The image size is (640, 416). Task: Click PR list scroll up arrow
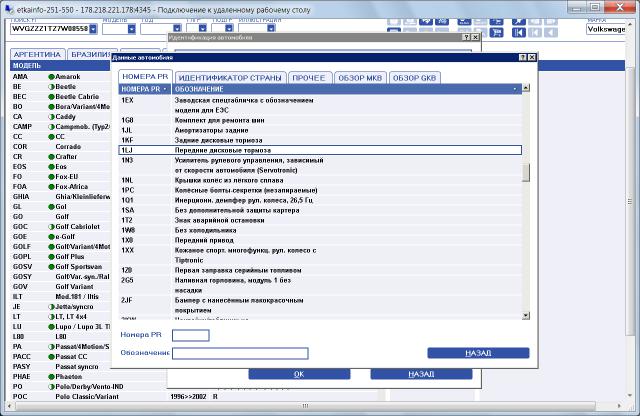tap(526, 88)
